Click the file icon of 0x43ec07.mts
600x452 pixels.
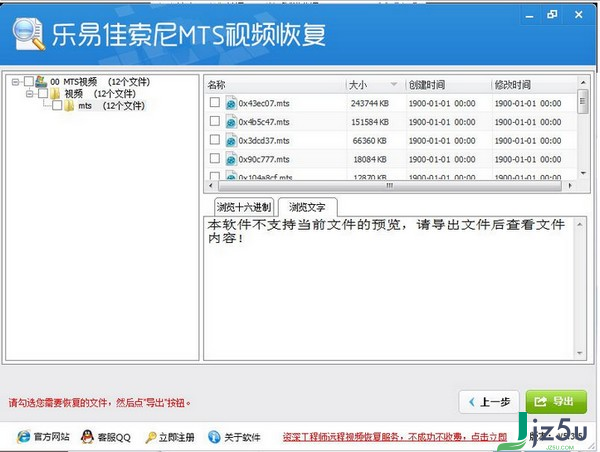tap(231, 103)
